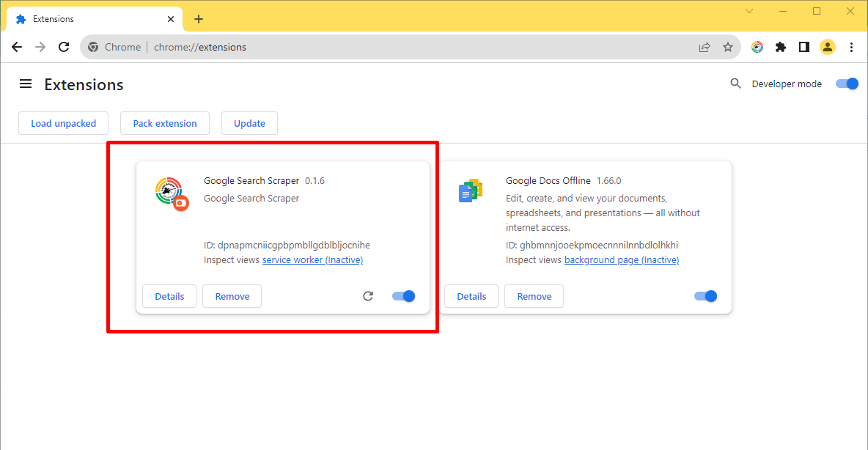Open the Chrome extensions puzzle icon

(780, 47)
